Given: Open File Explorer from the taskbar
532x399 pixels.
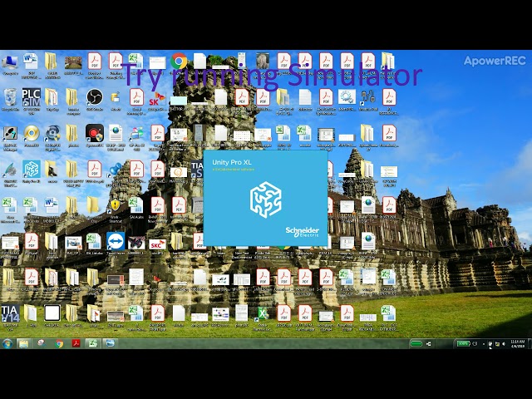Looking at the screenshot, I should [x=23, y=343].
